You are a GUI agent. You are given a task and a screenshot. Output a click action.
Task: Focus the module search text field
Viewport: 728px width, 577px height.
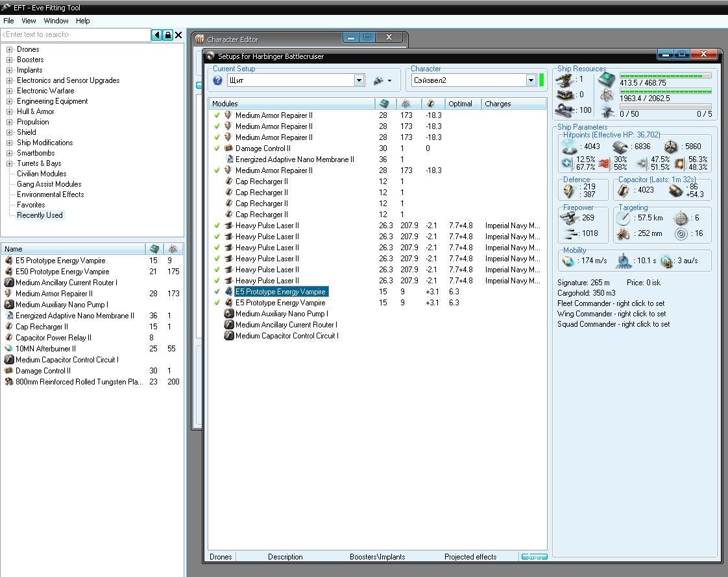tap(76, 35)
